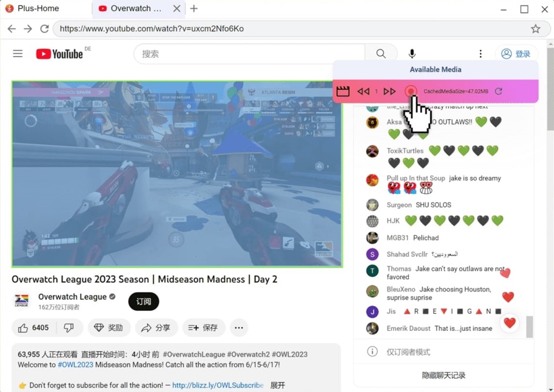Refresh cached media size with reload icon
This screenshot has width=554, height=392.
tap(498, 91)
